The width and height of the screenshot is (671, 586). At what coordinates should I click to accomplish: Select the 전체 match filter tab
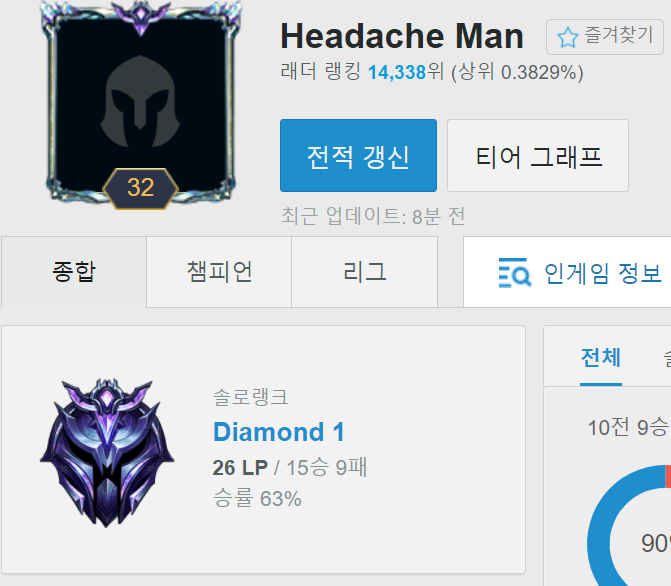tap(600, 358)
